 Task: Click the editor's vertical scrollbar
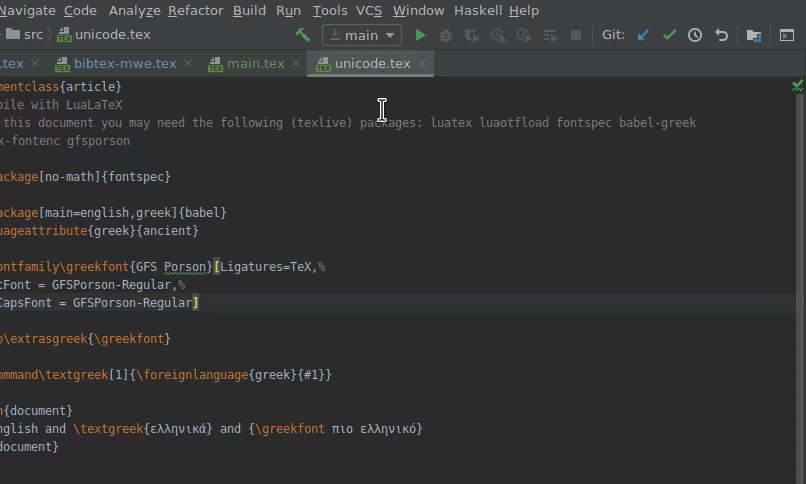coord(801,288)
